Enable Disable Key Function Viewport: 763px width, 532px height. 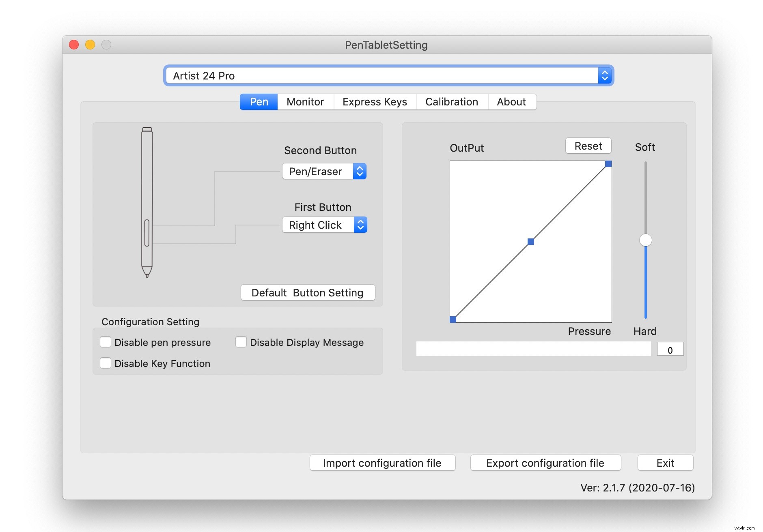pyautogui.click(x=106, y=363)
